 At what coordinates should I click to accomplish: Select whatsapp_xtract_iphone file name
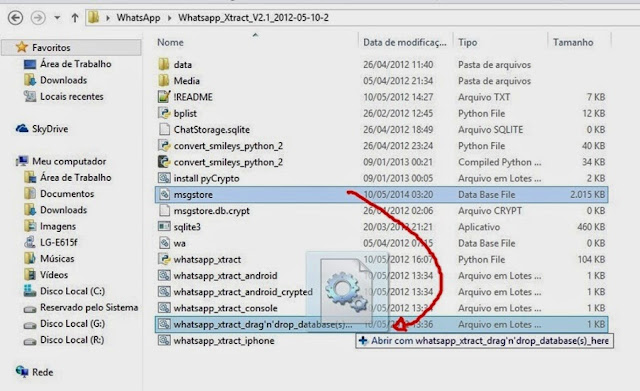(x=224, y=341)
